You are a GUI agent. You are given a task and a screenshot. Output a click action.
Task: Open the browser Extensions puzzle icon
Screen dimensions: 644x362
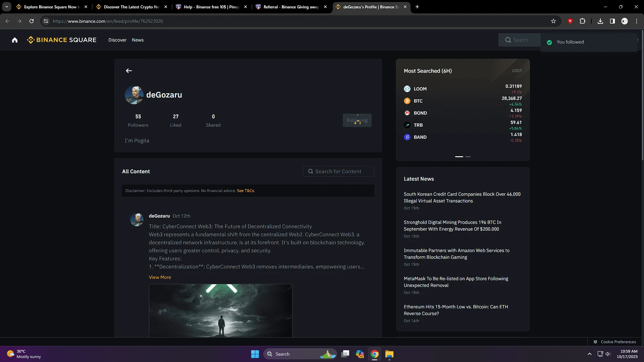click(x=583, y=21)
